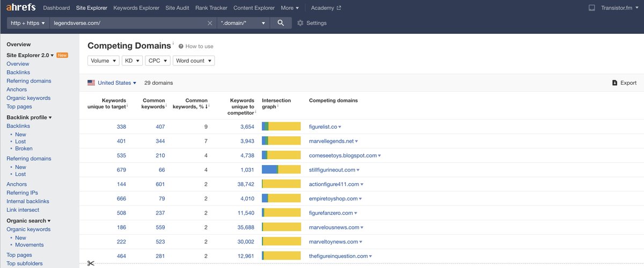The width and height of the screenshot is (644, 268).
Task: Open the figurelist.co competing domain link
Action: pyautogui.click(x=323, y=126)
